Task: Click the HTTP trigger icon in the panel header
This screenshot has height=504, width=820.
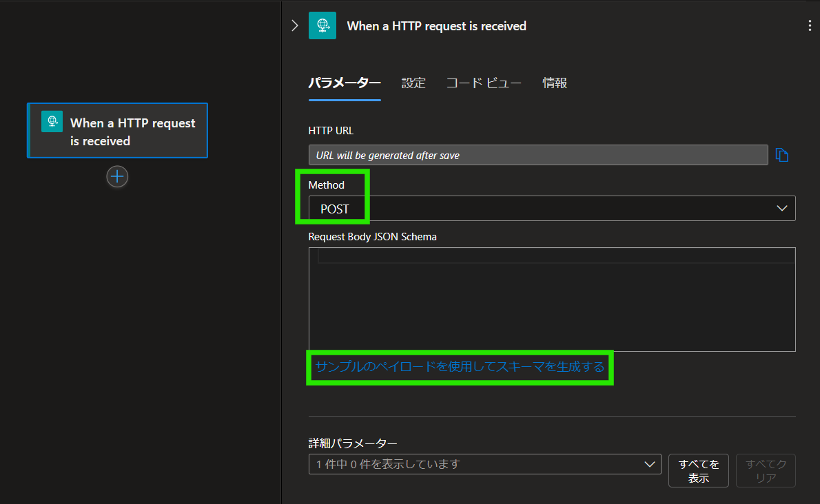Action: click(322, 25)
